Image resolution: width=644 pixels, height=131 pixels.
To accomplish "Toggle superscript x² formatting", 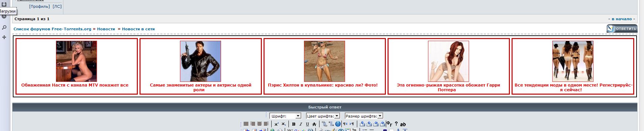I will pyautogui.click(x=277, y=124).
